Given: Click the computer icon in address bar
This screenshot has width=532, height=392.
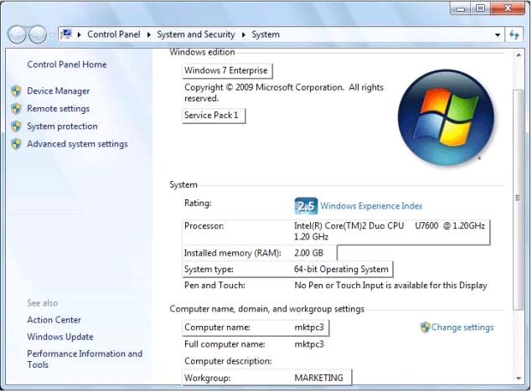Looking at the screenshot, I should click(66, 34).
